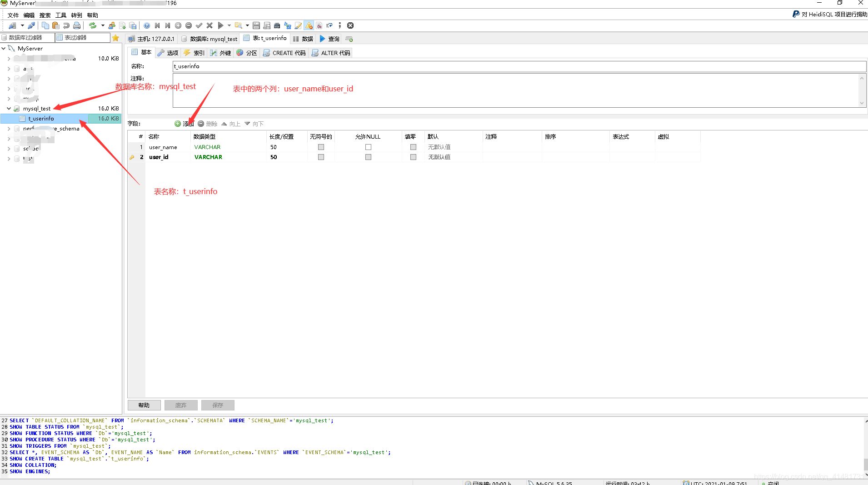Click the run query play icon
This screenshot has height=485, width=868.
[x=220, y=25]
